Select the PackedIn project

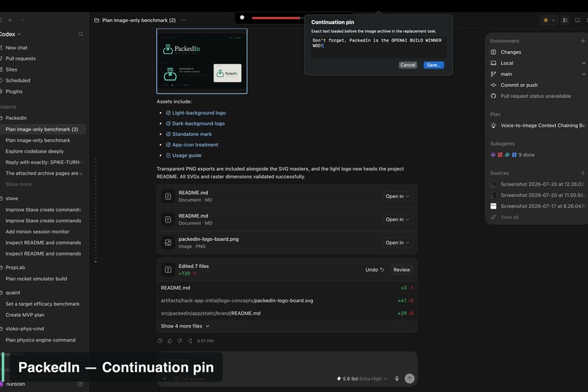[16, 118]
